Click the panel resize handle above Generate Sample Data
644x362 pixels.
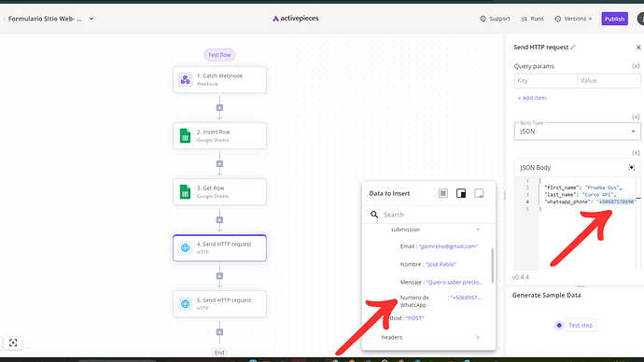581,286
